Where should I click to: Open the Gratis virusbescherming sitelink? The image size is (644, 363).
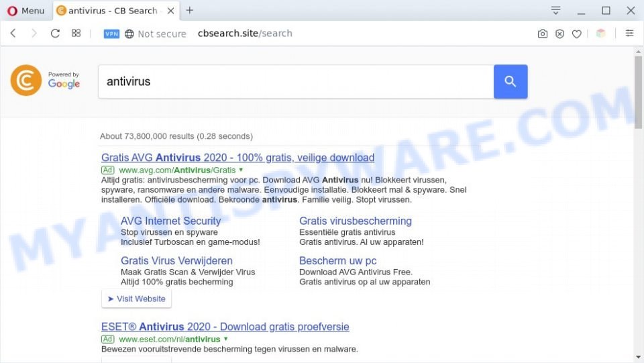(356, 221)
